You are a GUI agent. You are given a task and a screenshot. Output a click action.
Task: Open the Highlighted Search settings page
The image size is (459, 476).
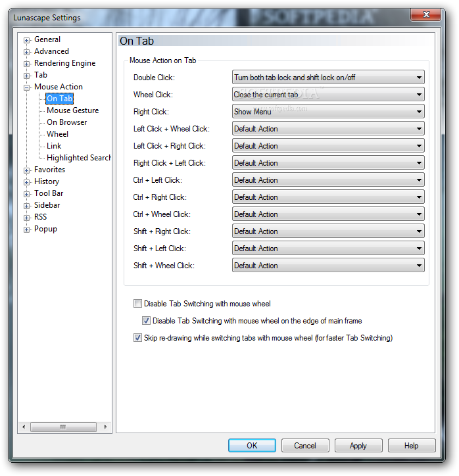(79, 158)
